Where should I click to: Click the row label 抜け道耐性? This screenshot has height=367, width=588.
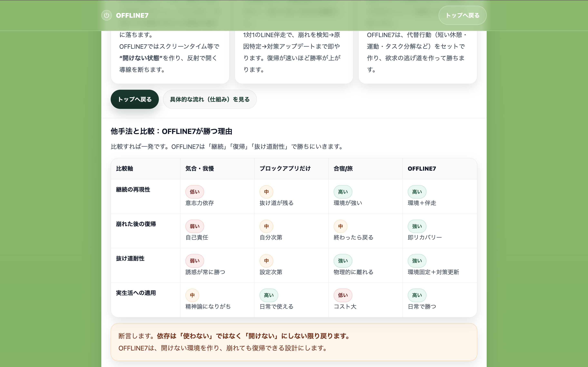[x=130, y=259]
